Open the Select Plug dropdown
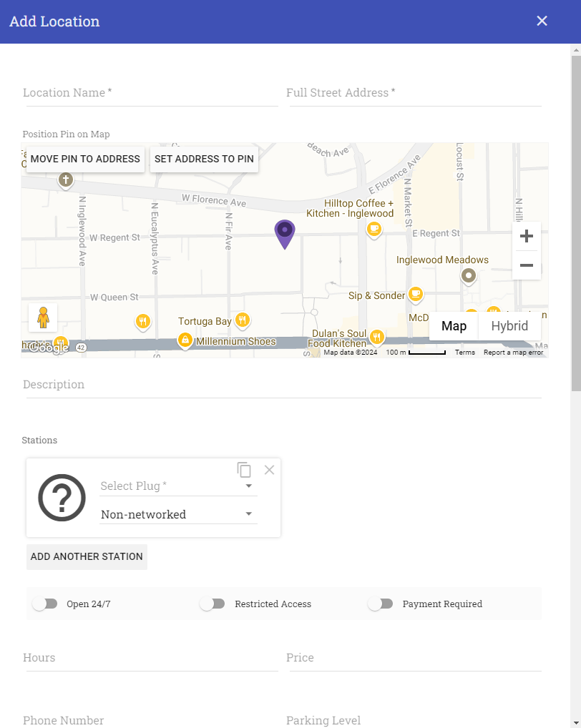This screenshot has width=581, height=728. 177,486
